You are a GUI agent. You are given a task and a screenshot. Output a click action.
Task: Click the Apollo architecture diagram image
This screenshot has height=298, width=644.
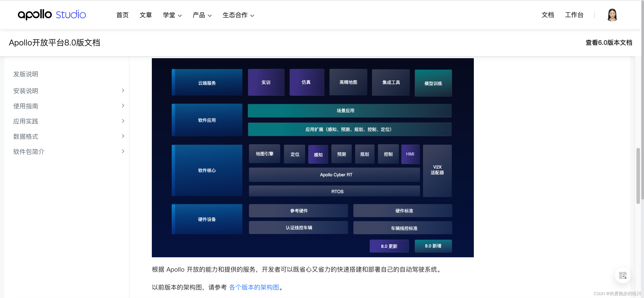click(313, 158)
